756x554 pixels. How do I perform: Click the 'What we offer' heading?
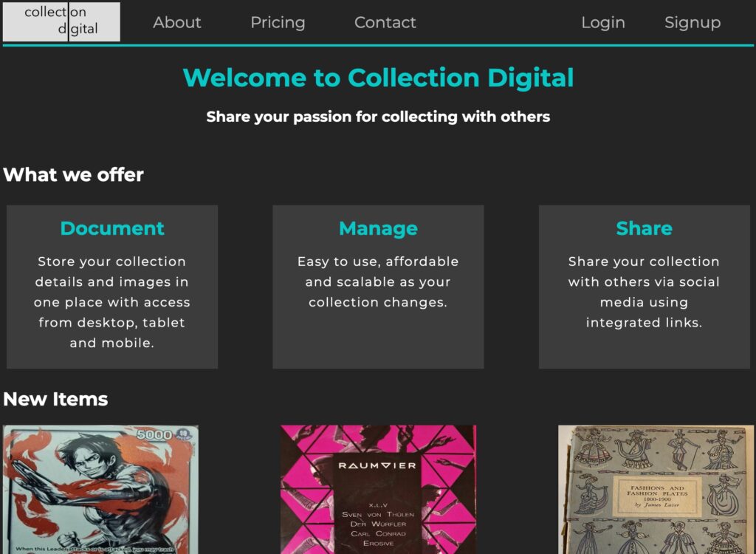pyautogui.click(x=73, y=175)
